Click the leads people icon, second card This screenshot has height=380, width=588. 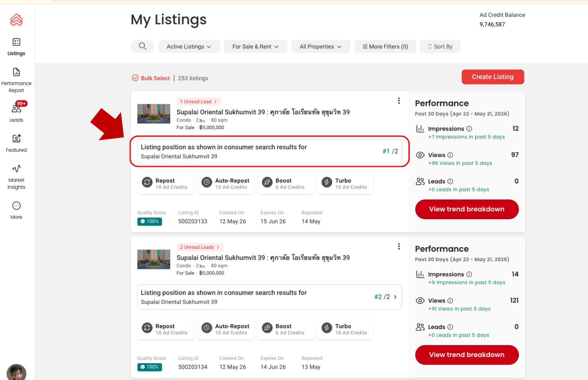coord(420,327)
